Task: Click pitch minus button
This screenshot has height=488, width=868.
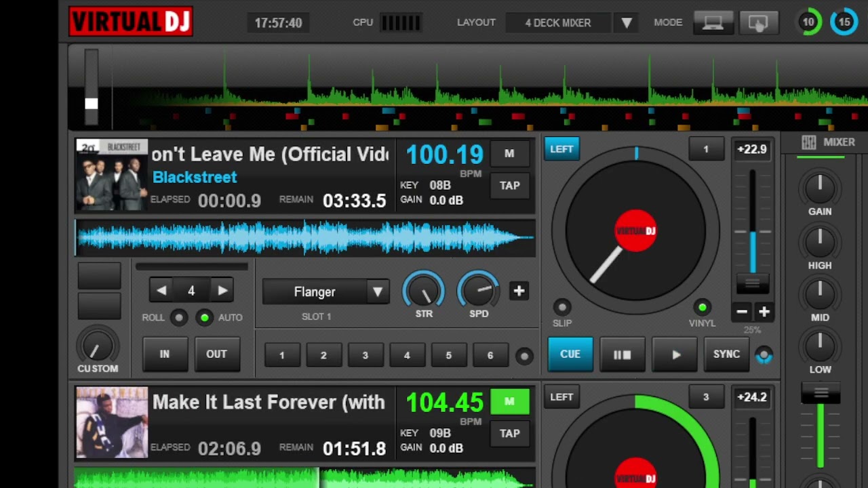Action: [x=742, y=312]
